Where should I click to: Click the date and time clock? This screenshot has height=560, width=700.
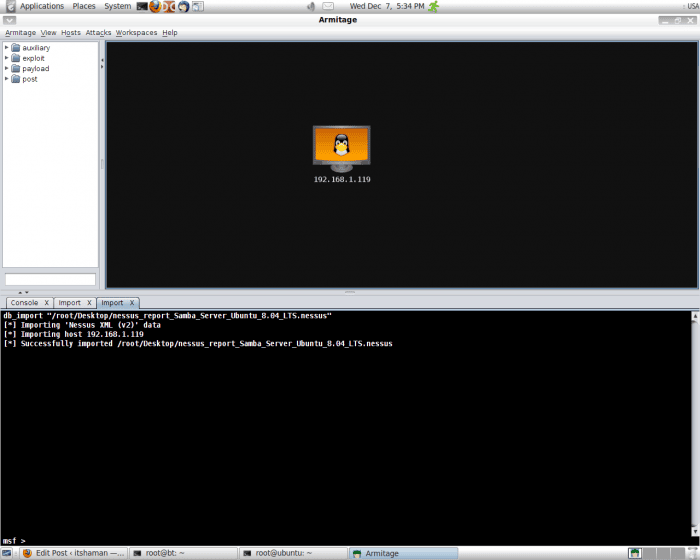(387, 6)
